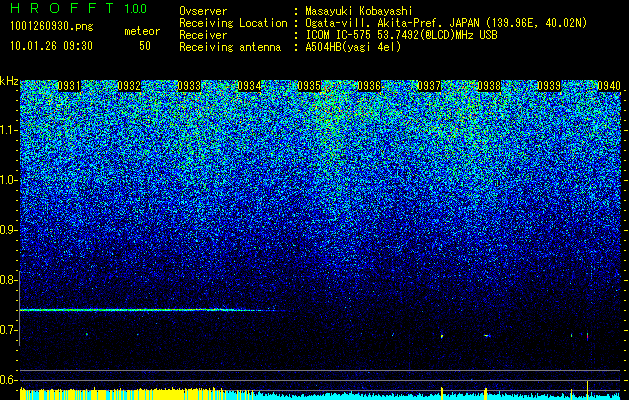Screen dimensions: 629x400
Task: Click the long horizontal signal line near 0.74 kHz
Action: [152, 310]
